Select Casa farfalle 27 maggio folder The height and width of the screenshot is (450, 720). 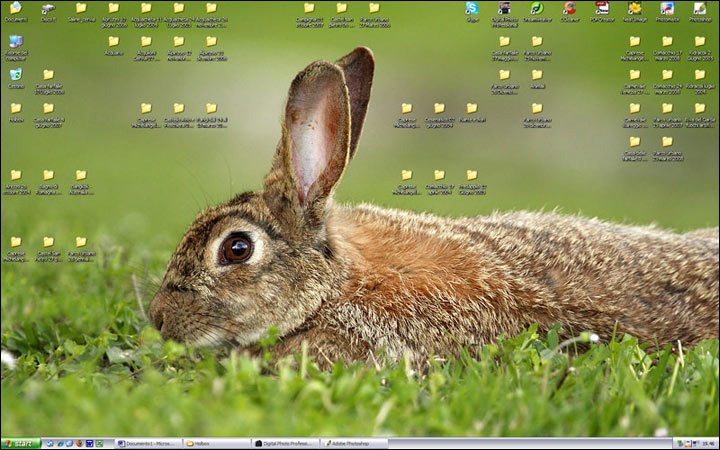coord(504,48)
